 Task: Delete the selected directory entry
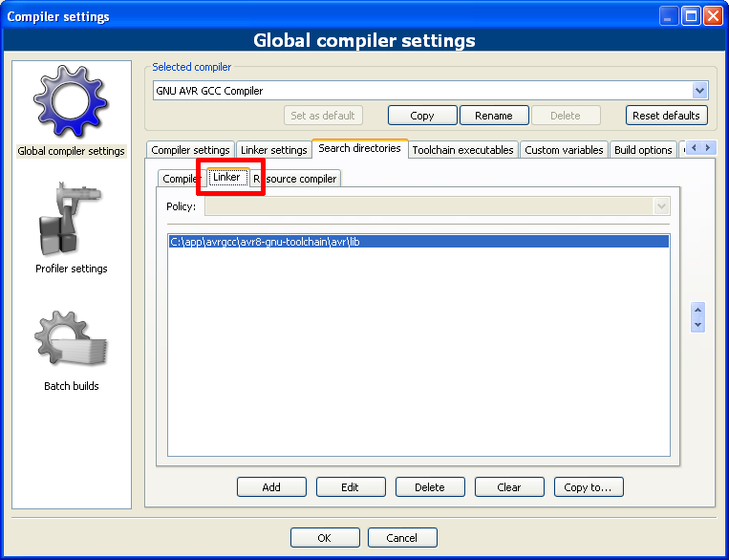click(x=430, y=487)
